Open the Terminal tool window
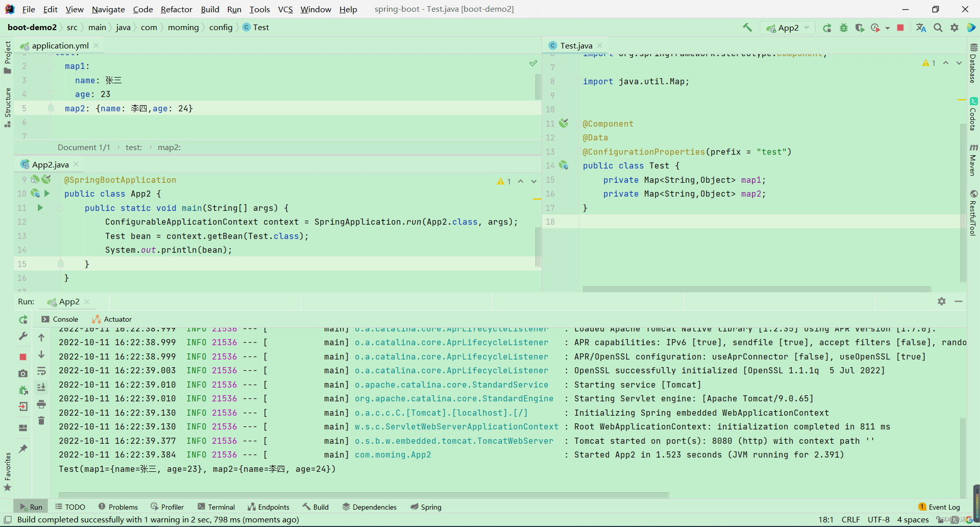The image size is (980, 527). (x=216, y=507)
